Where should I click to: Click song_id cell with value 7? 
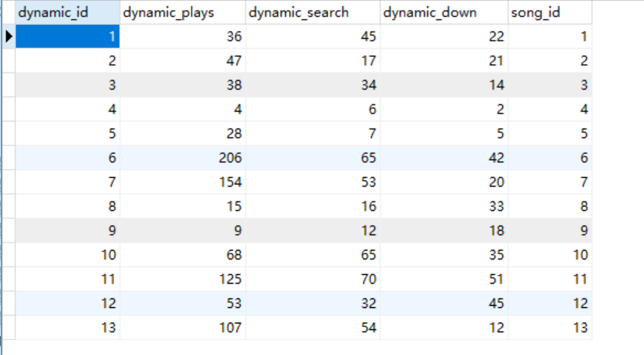tap(550, 182)
